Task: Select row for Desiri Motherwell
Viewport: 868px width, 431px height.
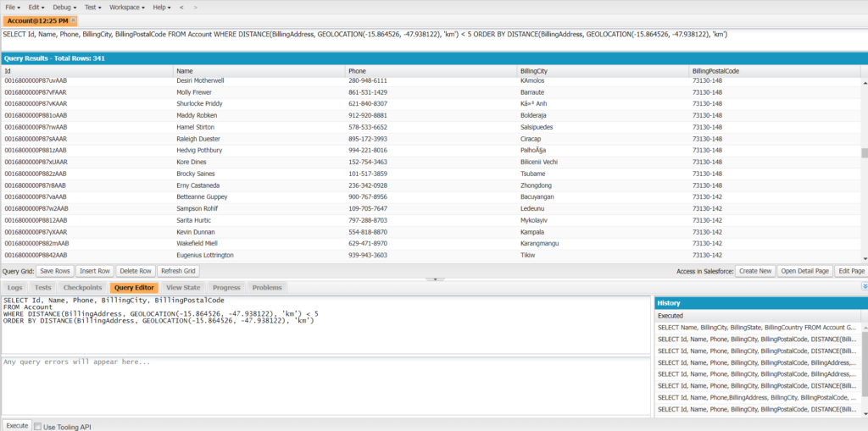Action: [x=431, y=80]
